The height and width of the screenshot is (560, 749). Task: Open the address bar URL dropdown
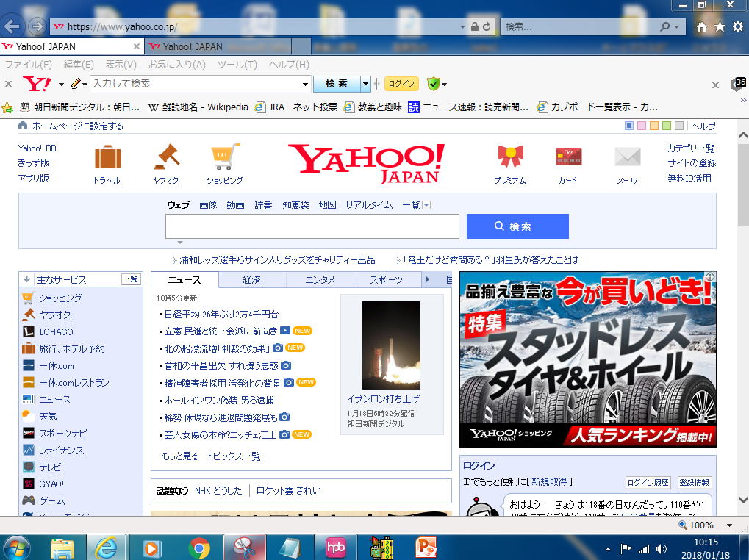pyautogui.click(x=462, y=26)
